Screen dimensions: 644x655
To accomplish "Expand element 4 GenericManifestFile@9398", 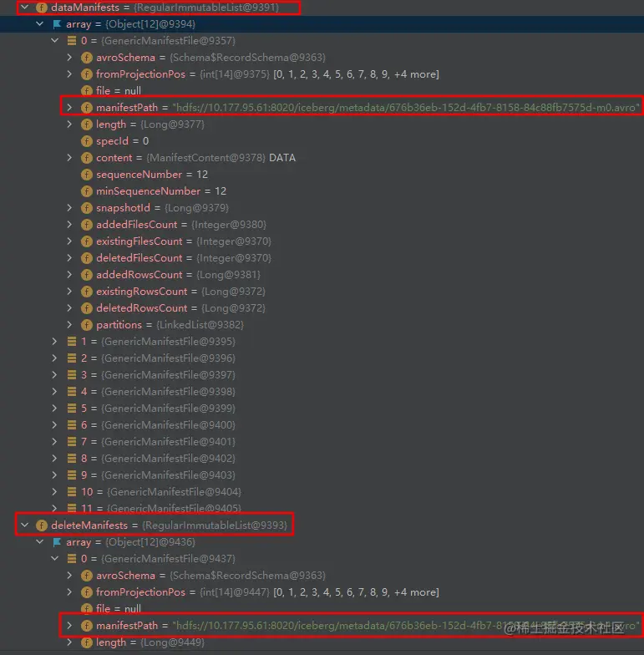I will pos(54,391).
